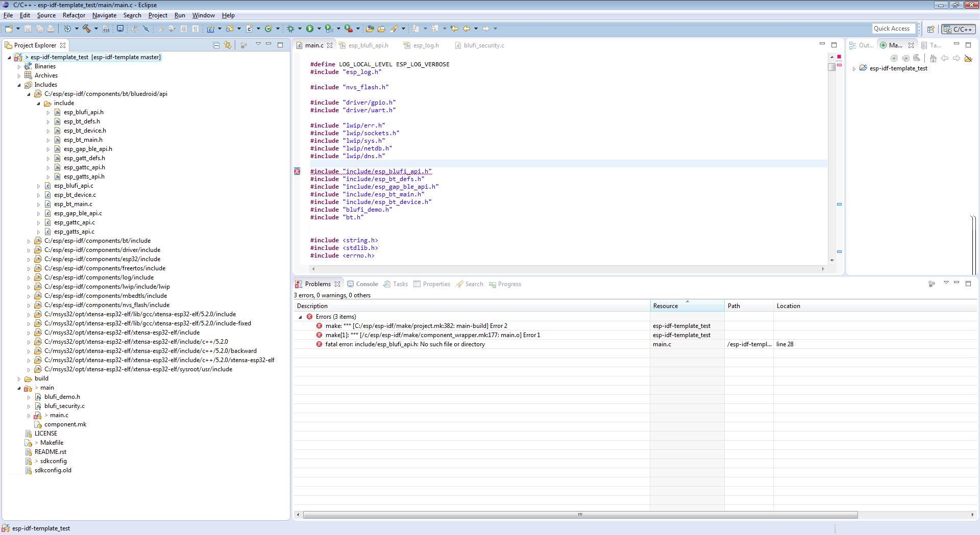The width and height of the screenshot is (980, 535).
Task: Click the New Source Folder icon
Action: coord(230,29)
